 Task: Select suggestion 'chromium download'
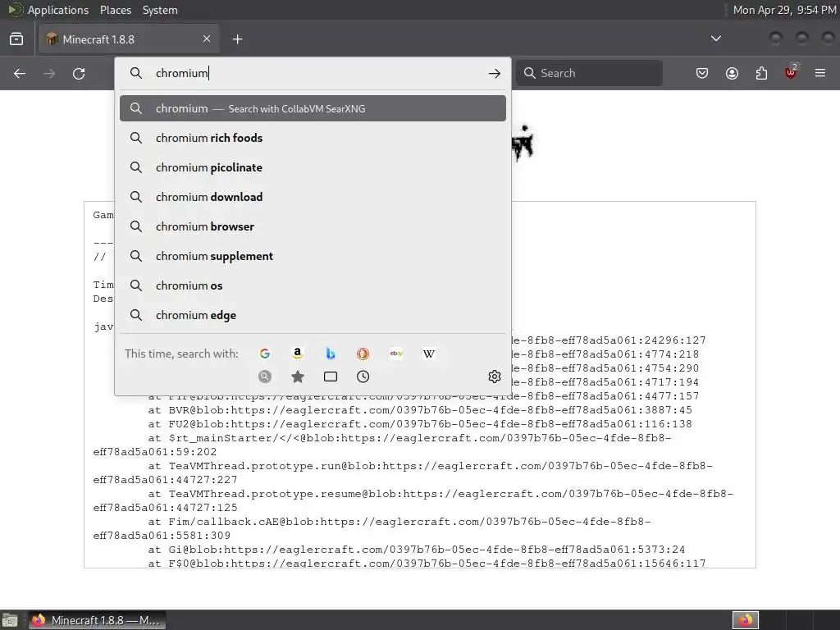[x=313, y=197]
